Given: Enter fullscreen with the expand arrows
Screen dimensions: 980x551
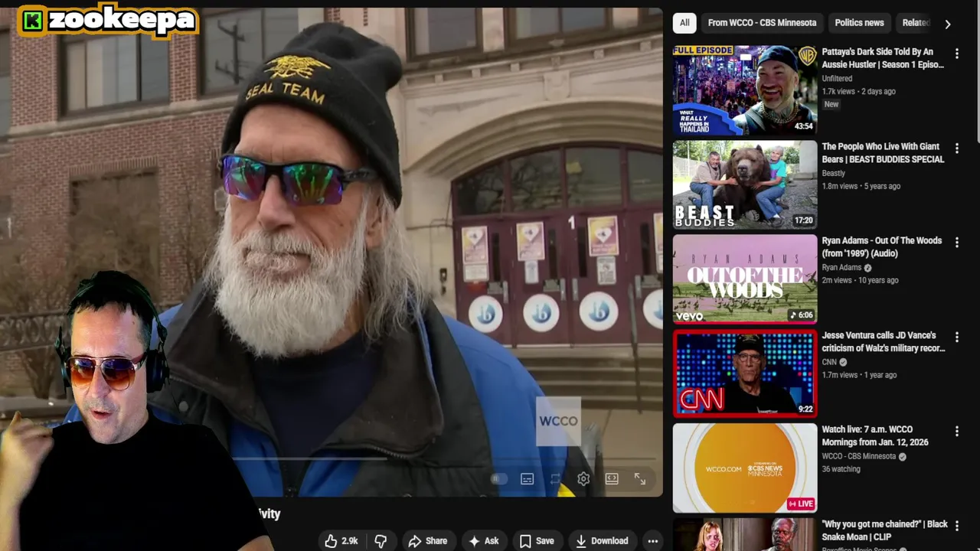Looking at the screenshot, I should tap(640, 479).
